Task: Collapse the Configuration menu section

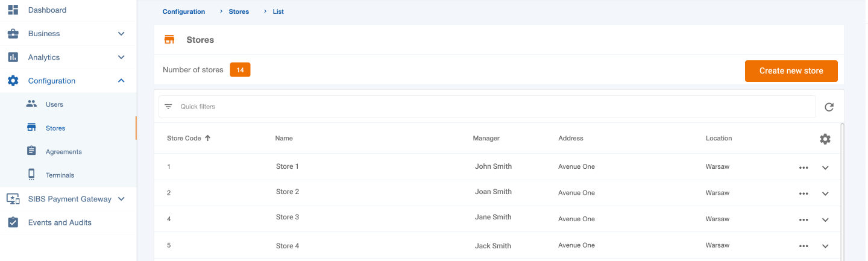Action: tap(121, 81)
